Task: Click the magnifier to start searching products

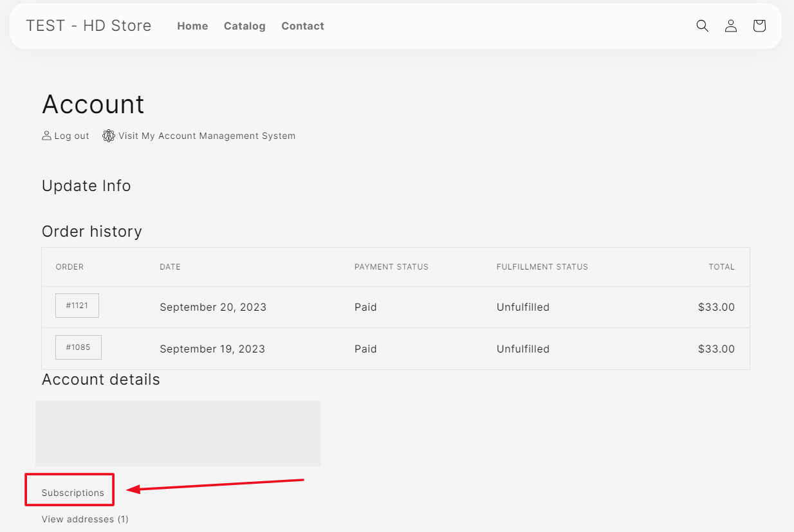Action: (x=702, y=26)
